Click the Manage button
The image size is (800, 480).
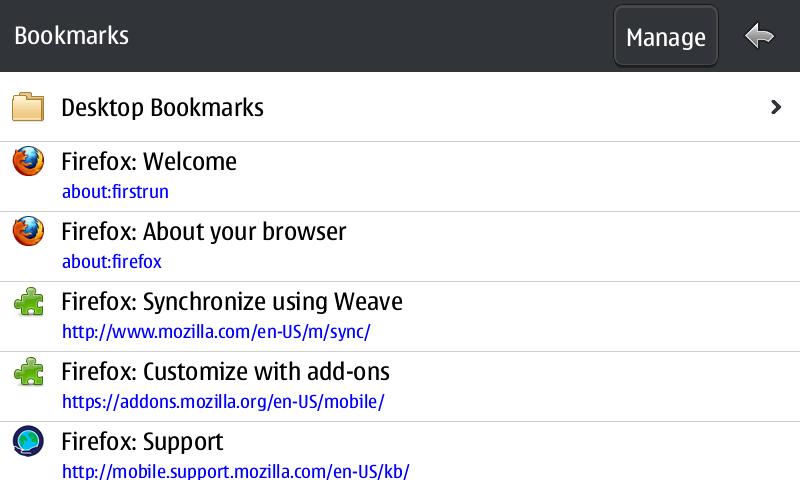point(665,36)
